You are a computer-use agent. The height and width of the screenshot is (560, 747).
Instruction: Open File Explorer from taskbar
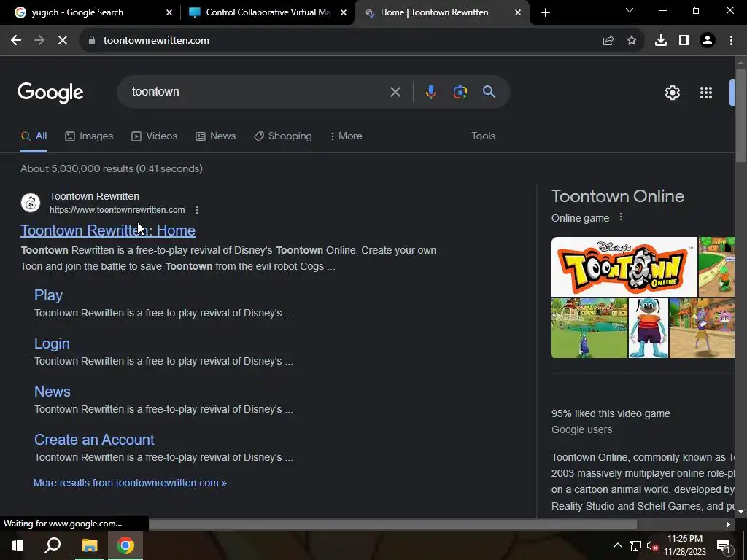click(89, 545)
